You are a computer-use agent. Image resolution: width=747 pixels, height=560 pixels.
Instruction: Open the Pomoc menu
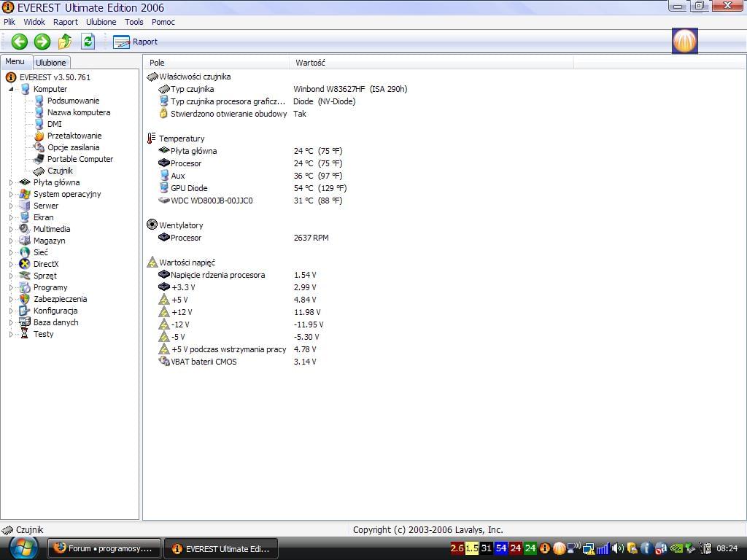click(163, 22)
